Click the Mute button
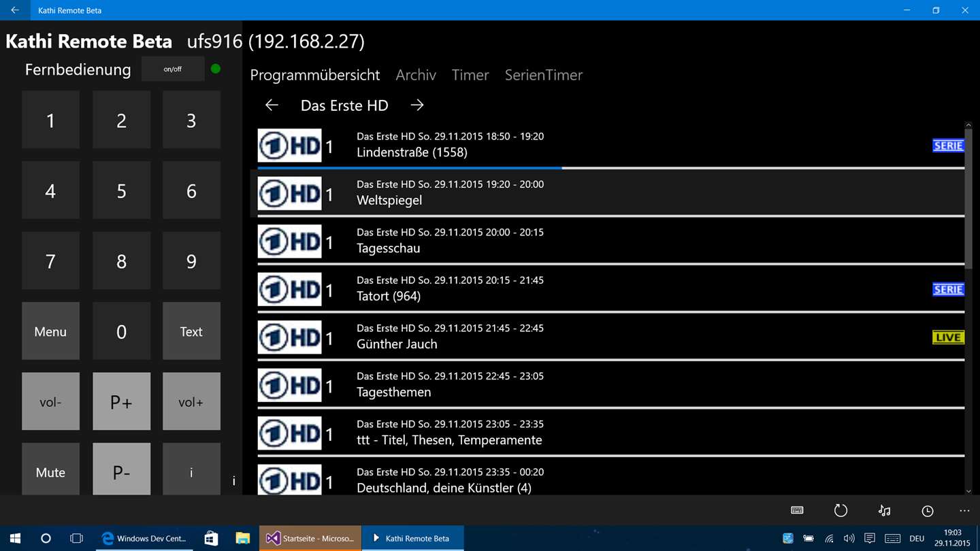980x551 pixels. pos(50,469)
